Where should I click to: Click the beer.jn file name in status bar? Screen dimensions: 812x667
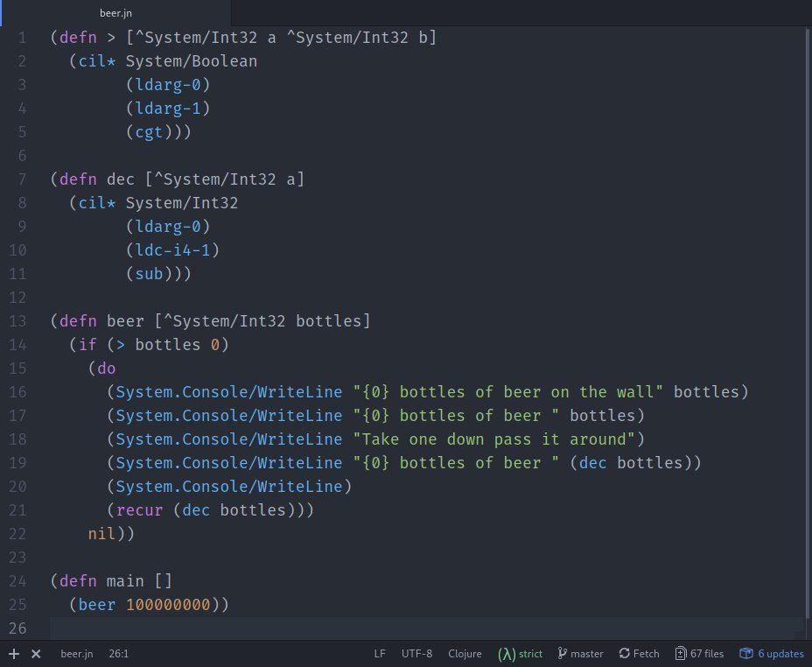pyautogui.click(x=76, y=654)
